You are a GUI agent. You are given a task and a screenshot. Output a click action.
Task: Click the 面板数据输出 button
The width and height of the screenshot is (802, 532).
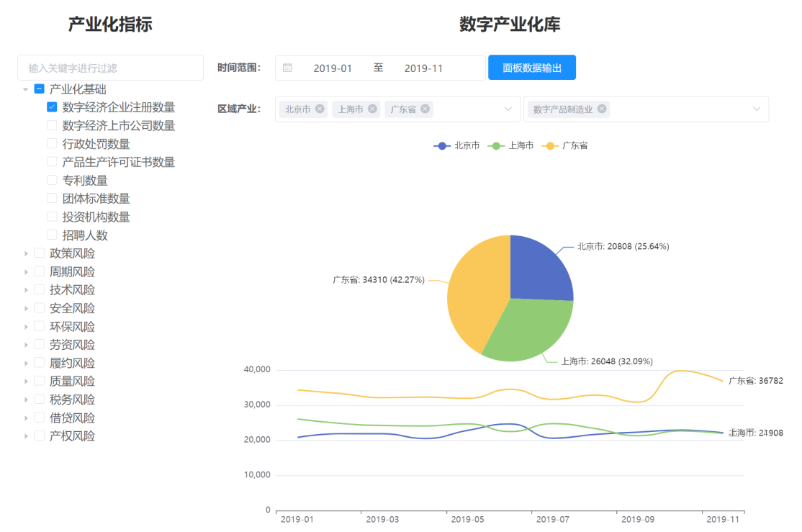tap(531, 68)
